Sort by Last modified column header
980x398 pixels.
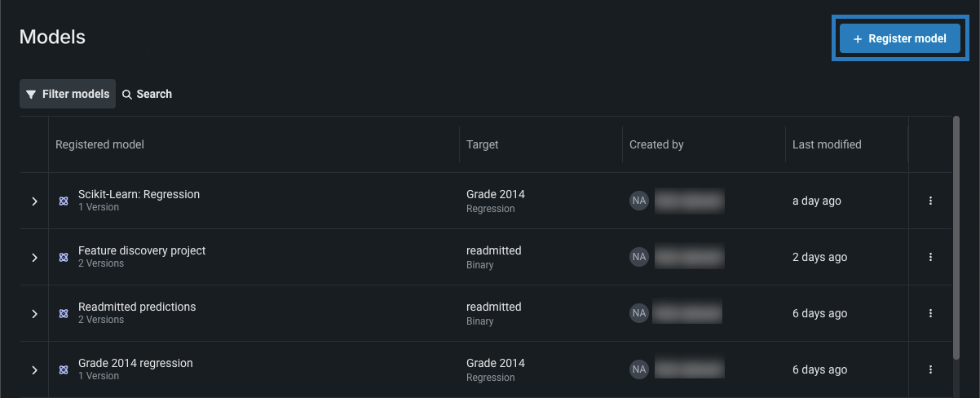827,144
